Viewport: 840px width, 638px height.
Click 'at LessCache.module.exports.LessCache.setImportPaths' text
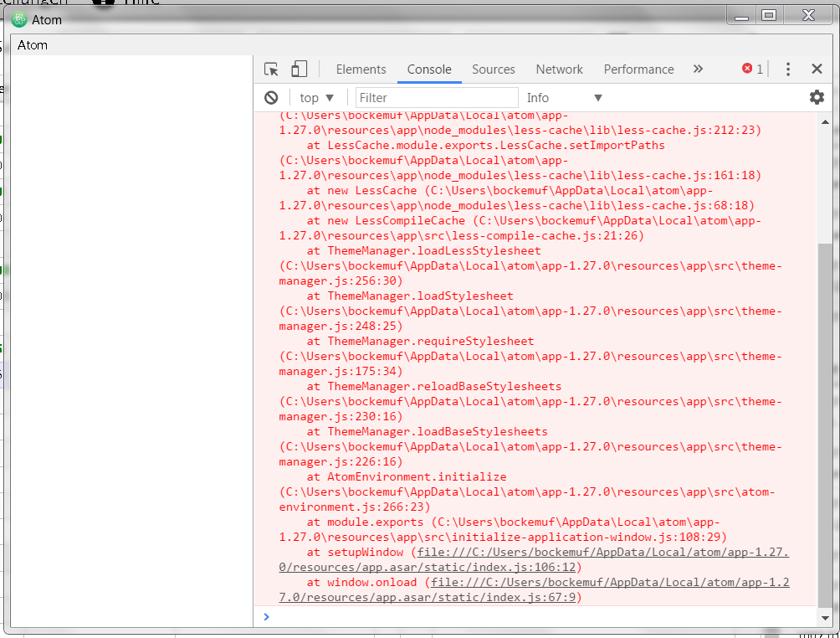coord(486,146)
